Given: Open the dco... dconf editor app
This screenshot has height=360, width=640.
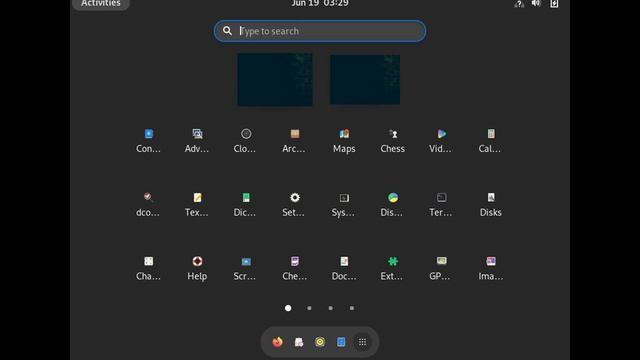Looking at the screenshot, I should [149, 204].
